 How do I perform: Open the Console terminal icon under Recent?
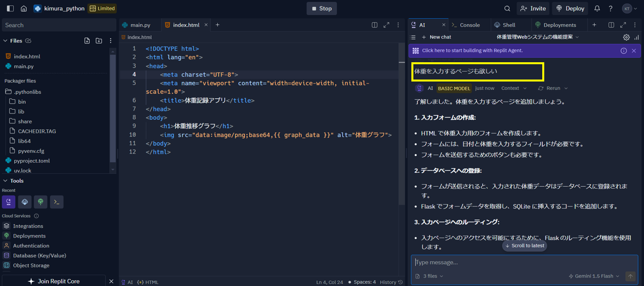click(x=56, y=202)
